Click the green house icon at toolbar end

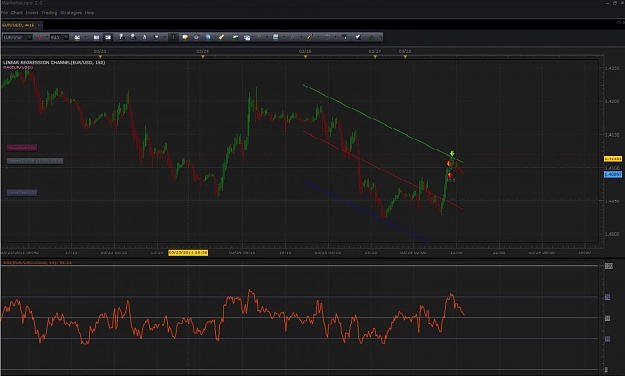[x=371, y=37]
